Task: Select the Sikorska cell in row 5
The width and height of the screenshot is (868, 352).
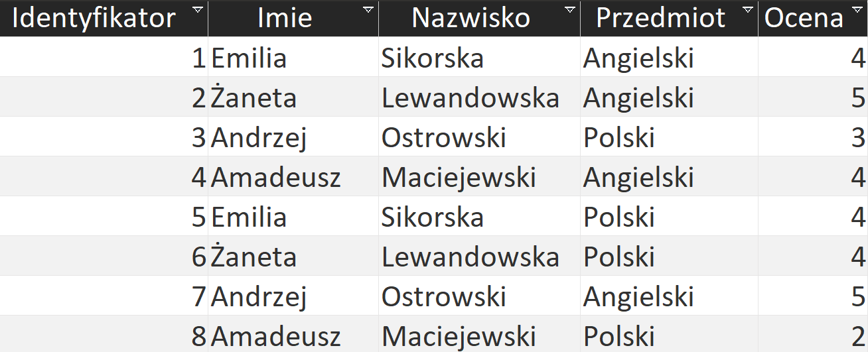Action: (x=479, y=217)
